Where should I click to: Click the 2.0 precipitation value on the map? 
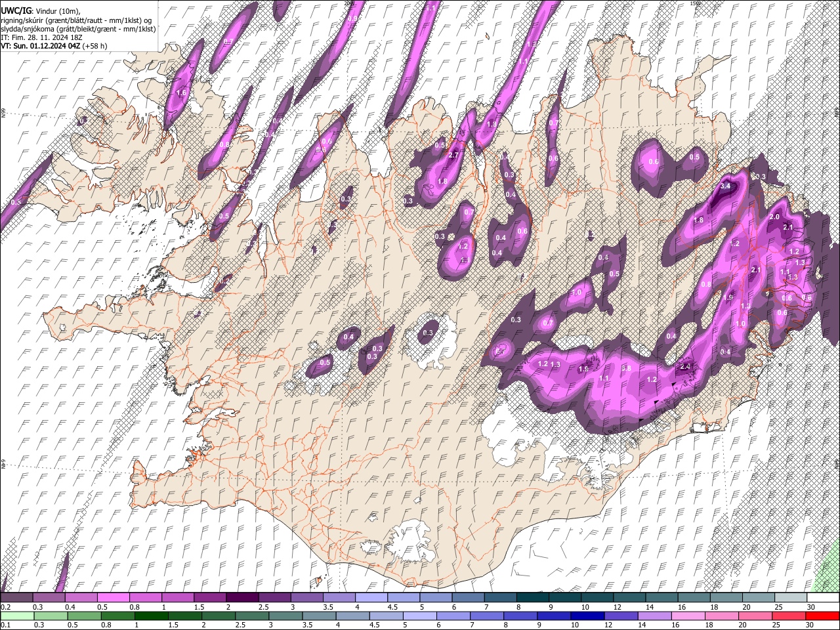[774, 217]
